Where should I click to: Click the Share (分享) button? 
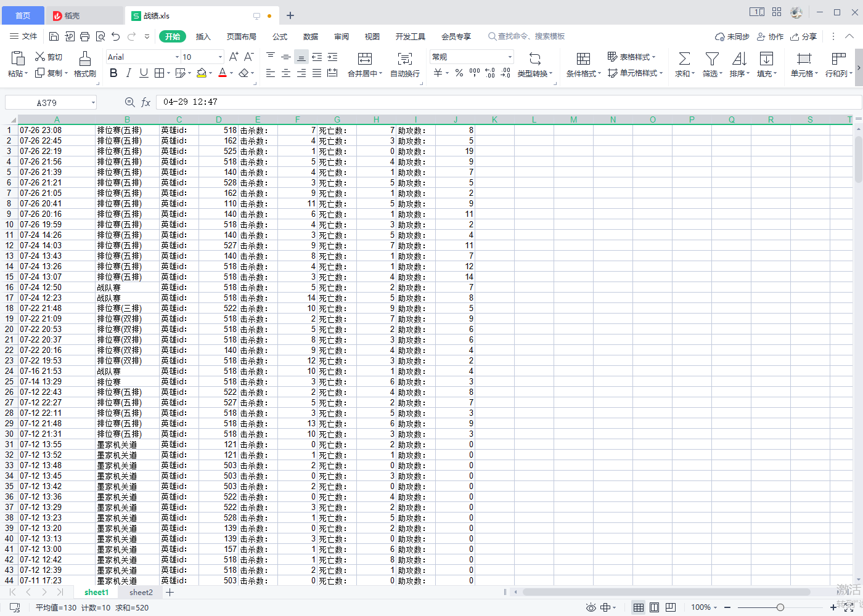(x=804, y=36)
